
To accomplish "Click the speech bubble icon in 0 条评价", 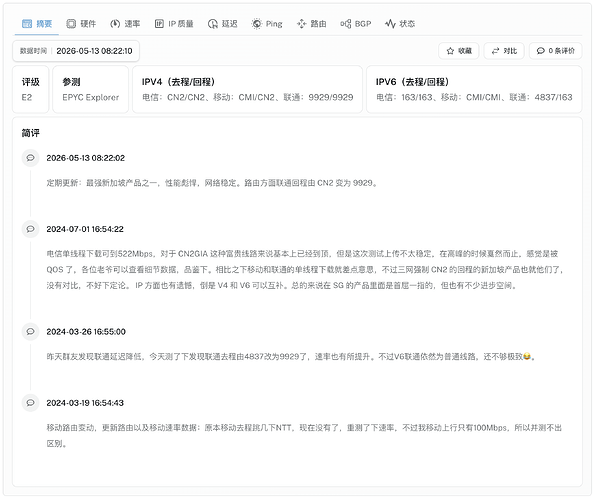I will (541, 51).
